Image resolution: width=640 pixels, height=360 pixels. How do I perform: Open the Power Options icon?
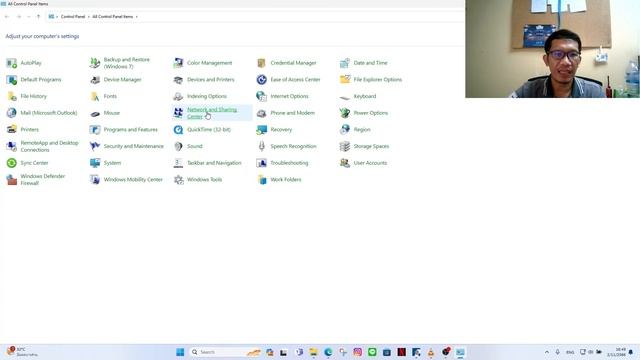[345, 113]
